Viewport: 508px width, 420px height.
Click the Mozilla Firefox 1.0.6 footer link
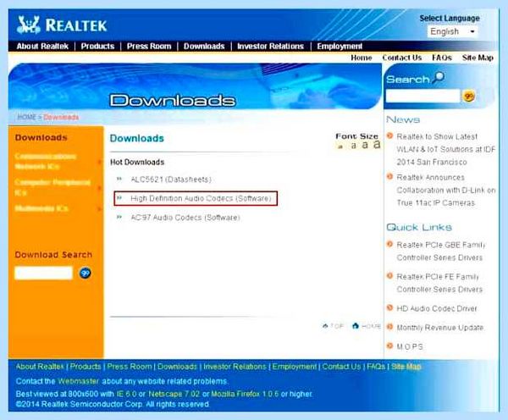click(245, 394)
